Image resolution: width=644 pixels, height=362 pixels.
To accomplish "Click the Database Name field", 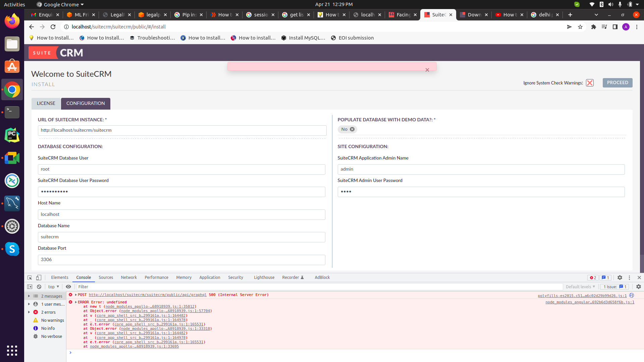I will 181,237.
